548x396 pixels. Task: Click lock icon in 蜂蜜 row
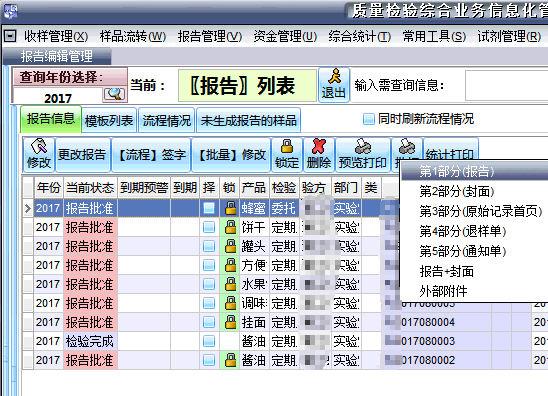pyautogui.click(x=230, y=208)
